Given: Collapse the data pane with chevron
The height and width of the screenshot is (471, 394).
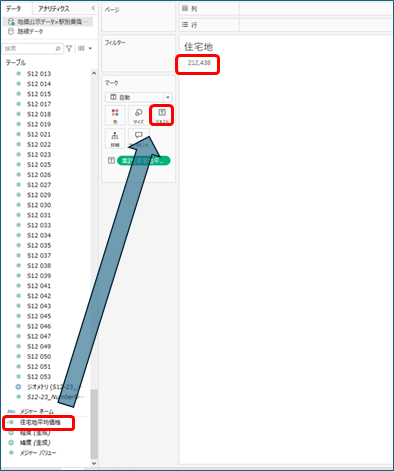Looking at the screenshot, I should tap(93, 8).
